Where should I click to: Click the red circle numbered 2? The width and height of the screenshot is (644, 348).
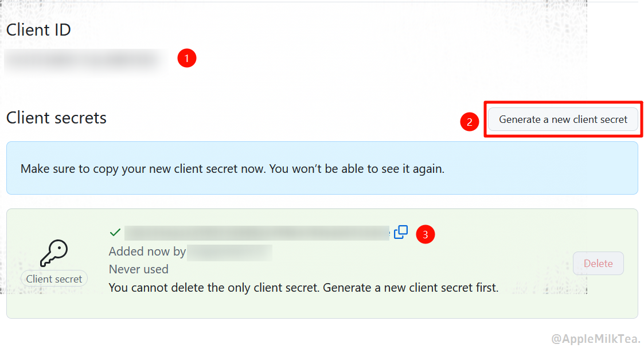point(470,122)
